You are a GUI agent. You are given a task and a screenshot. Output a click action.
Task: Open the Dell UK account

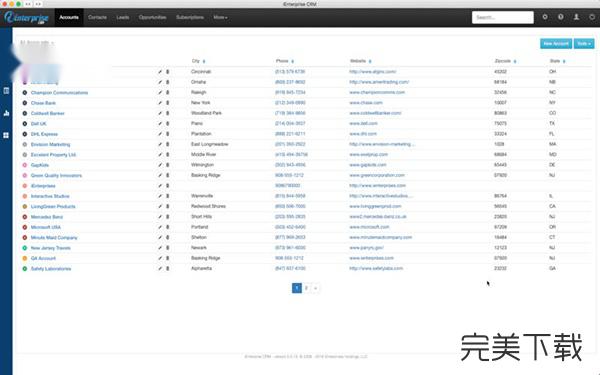pos(39,124)
